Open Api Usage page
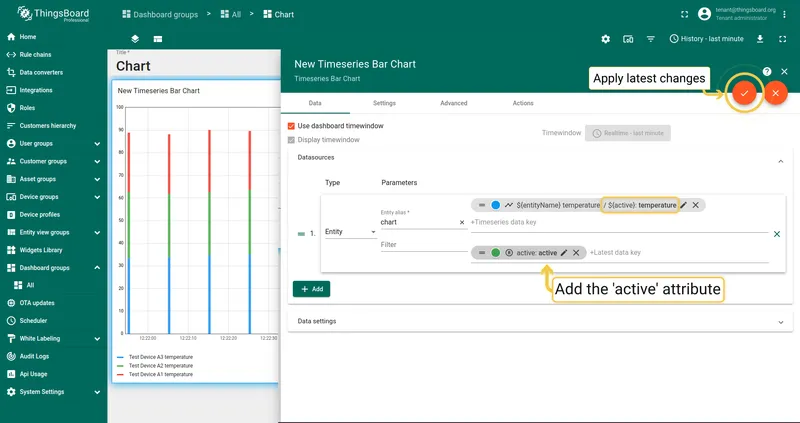 click(54, 374)
